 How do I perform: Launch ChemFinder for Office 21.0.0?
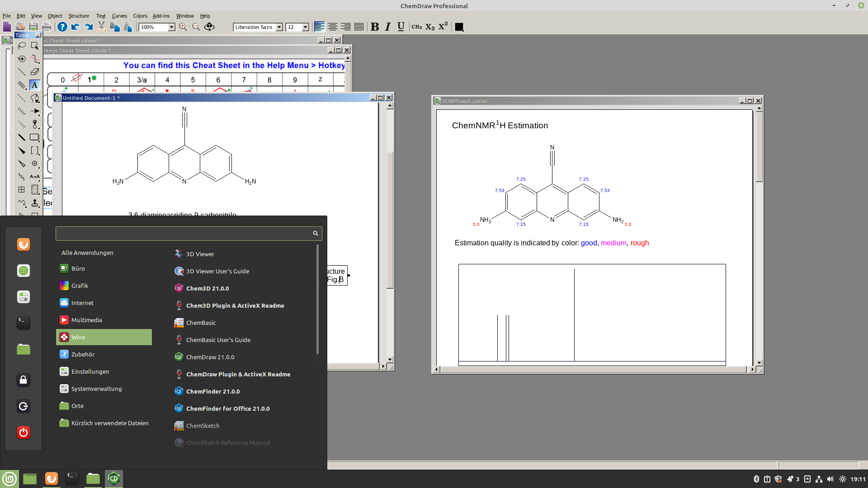tap(222, 408)
